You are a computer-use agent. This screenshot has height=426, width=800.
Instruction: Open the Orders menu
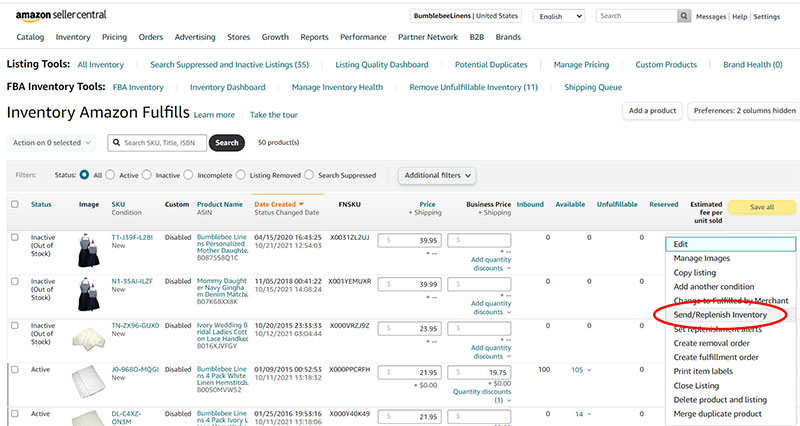point(151,37)
